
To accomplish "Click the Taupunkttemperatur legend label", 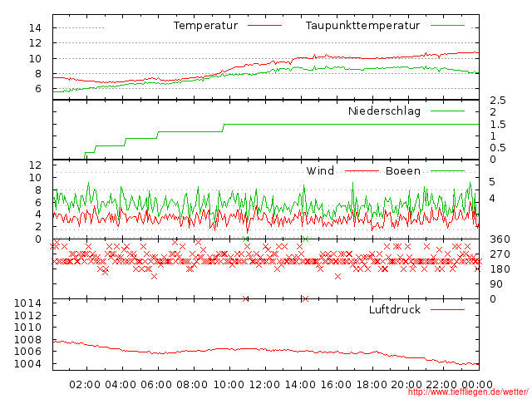I will (362, 26).
